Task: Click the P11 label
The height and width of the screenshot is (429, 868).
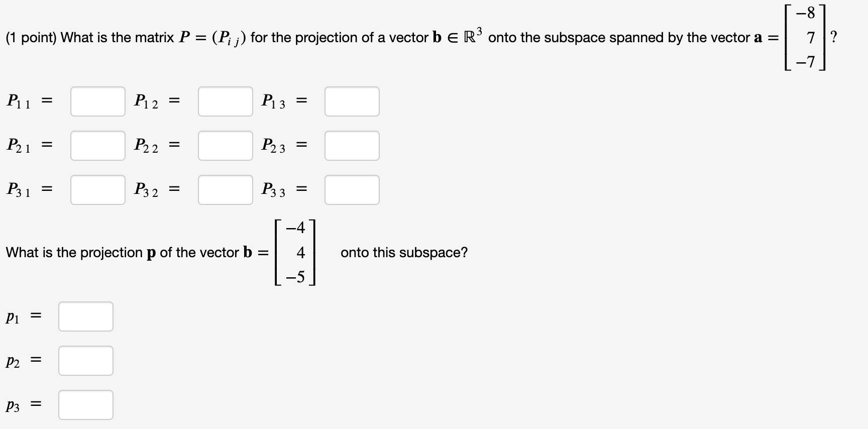Action: tap(19, 101)
